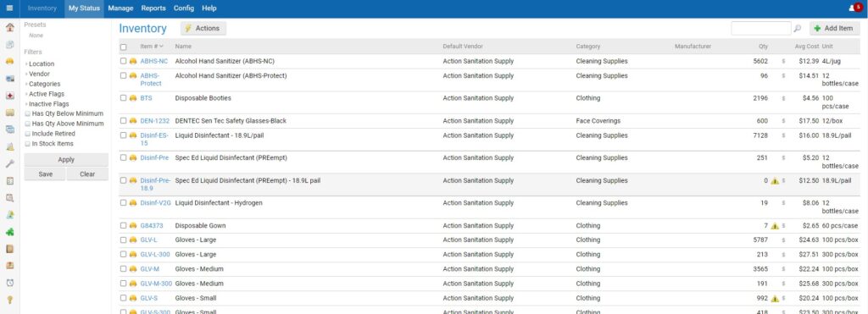Go to home via the sidebar house icon
868x314 pixels.
click(9, 27)
